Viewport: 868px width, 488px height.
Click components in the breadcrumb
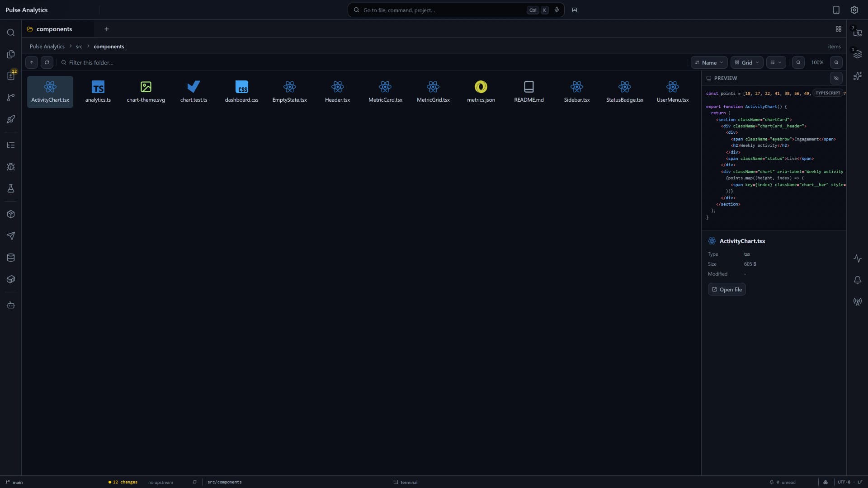click(x=109, y=47)
